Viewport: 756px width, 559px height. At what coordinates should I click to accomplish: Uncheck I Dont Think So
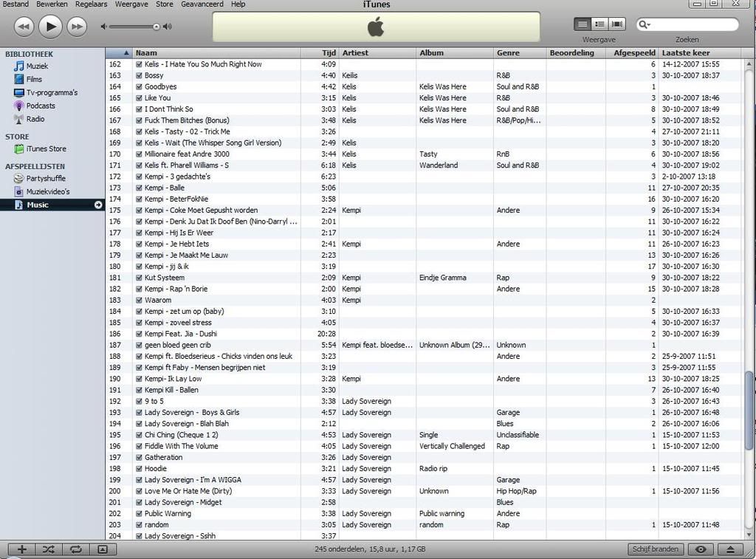pyautogui.click(x=139, y=109)
